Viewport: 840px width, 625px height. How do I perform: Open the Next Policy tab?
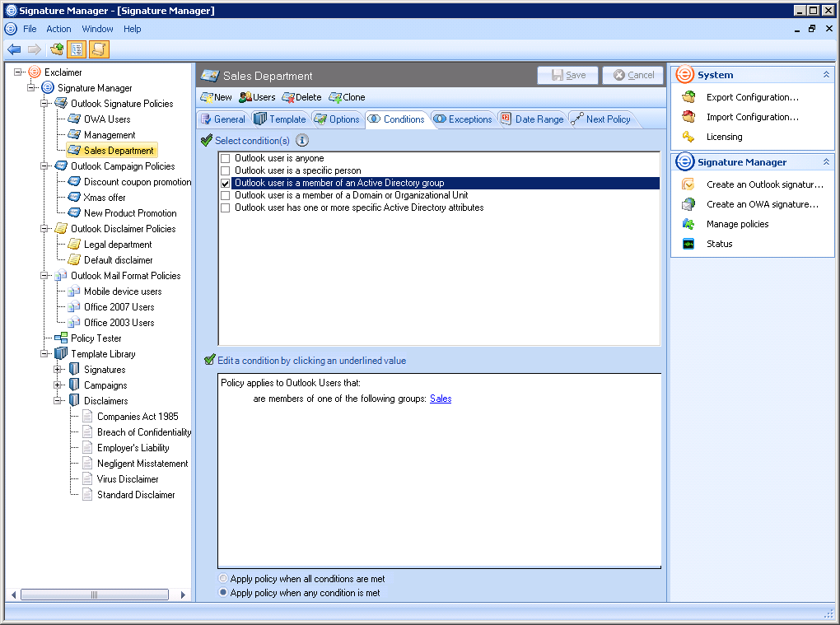[x=602, y=119]
